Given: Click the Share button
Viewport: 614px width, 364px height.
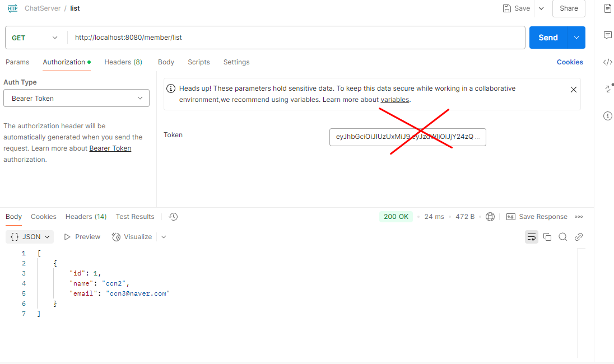Looking at the screenshot, I should [569, 8].
